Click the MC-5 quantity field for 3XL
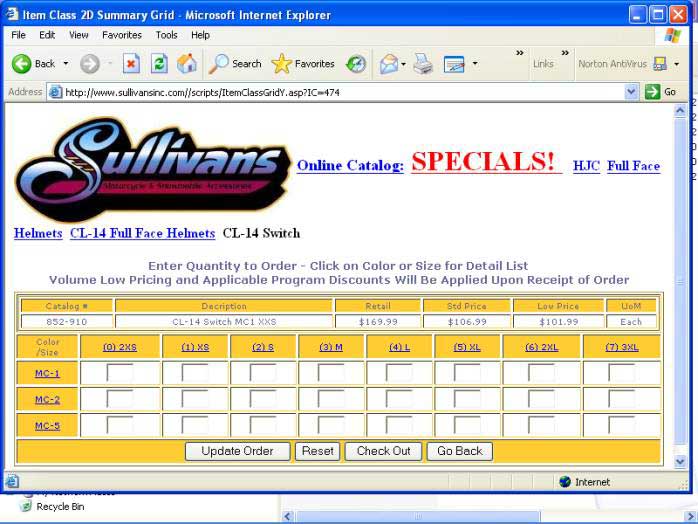The width and height of the screenshot is (698, 524). (622, 425)
